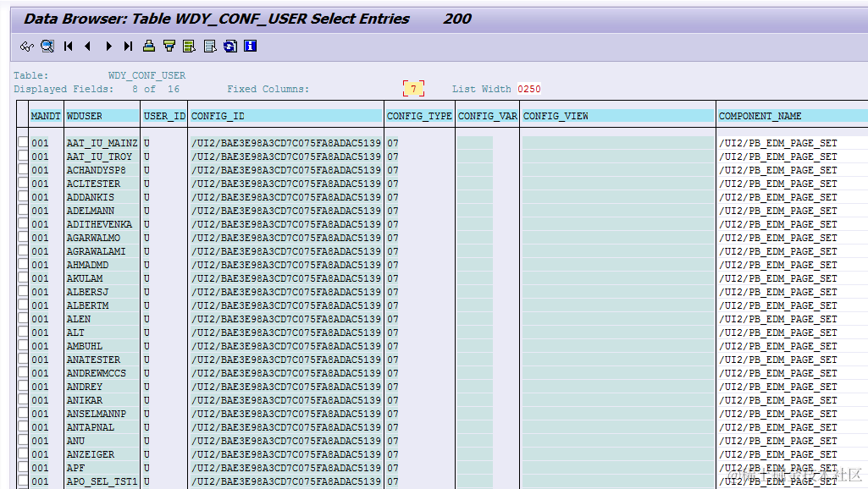
Task: Check the ACLTESTER row checkbox
Action: coord(23,183)
